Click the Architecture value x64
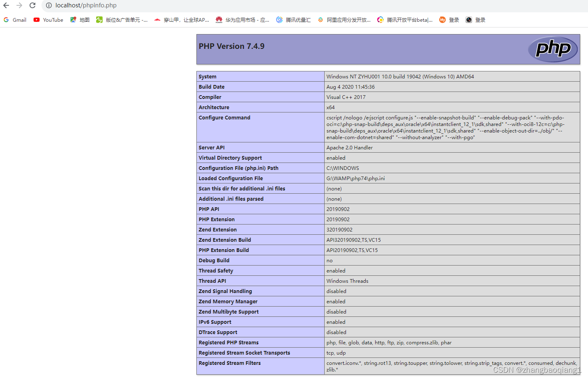 click(331, 108)
